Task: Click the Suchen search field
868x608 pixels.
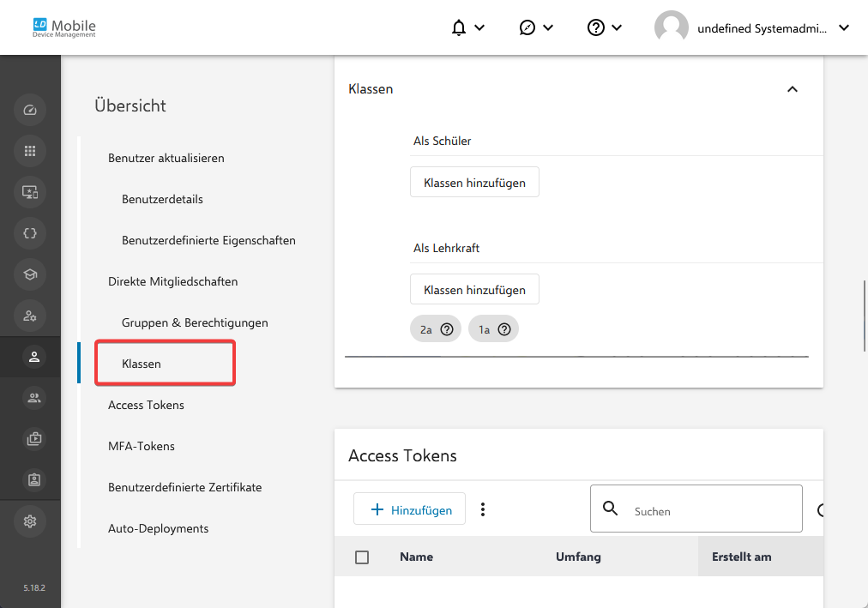Action: pos(712,510)
